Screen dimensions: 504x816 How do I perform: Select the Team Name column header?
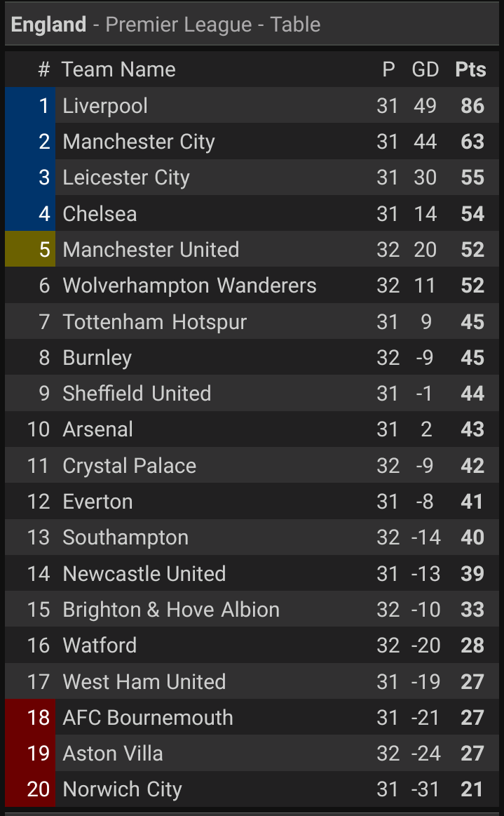[x=118, y=69]
